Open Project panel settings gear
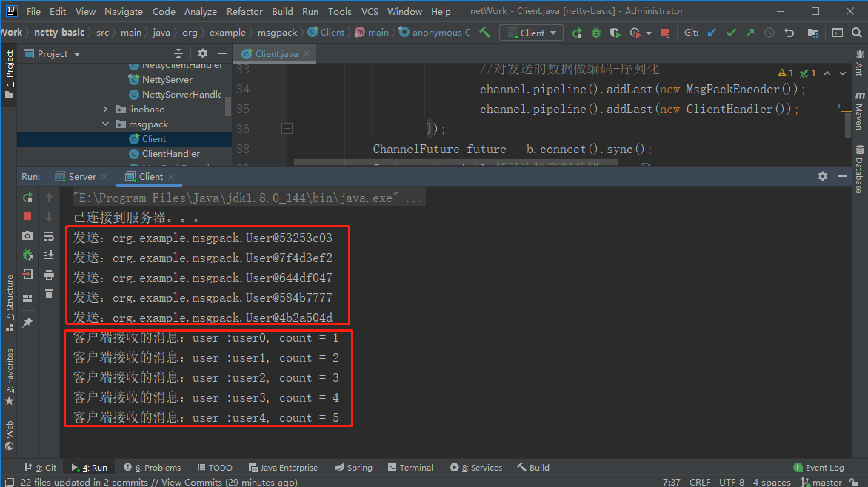The width and height of the screenshot is (868, 487). pos(203,54)
